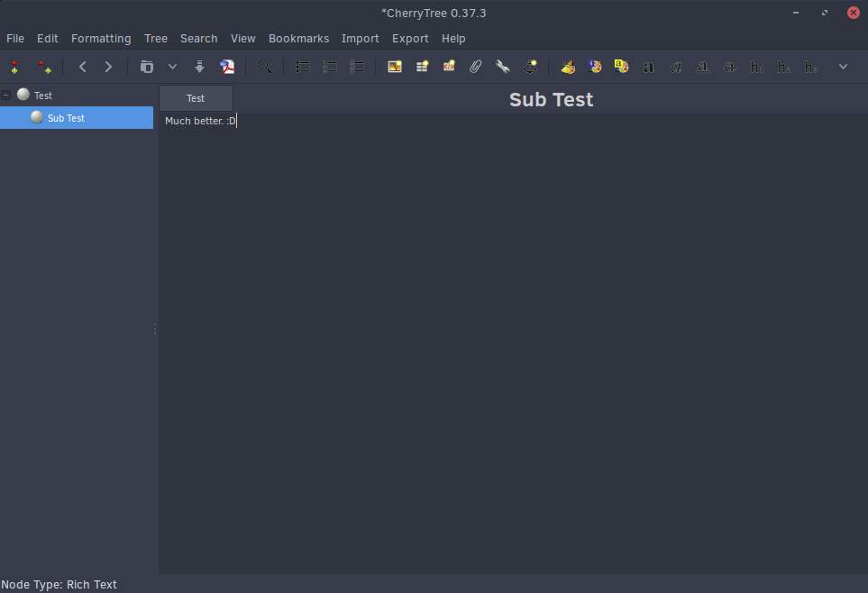Apply h3 heading formatting

click(811, 68)
